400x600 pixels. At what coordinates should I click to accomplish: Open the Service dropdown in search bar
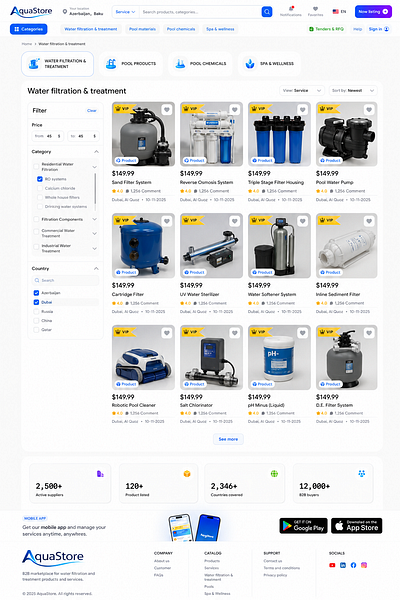(126, 12)
